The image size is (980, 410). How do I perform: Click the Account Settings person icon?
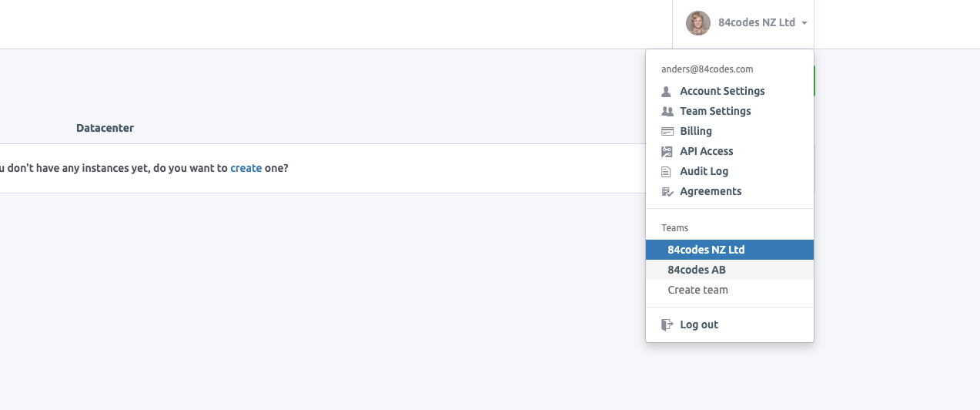(667, 92)
